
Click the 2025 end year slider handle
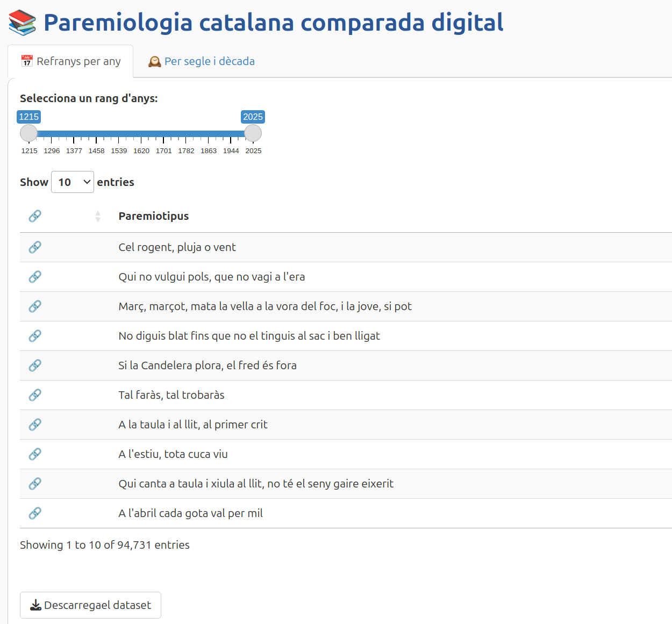point(253,133)
